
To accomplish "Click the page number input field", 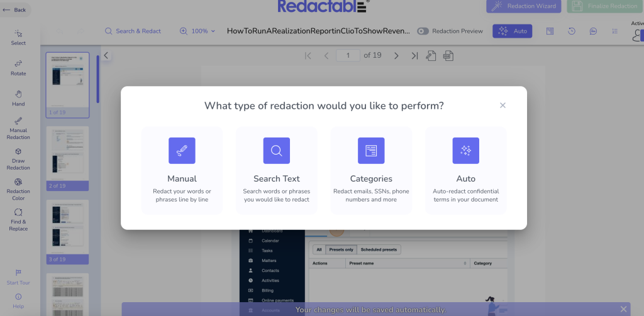I will [348, 55].
